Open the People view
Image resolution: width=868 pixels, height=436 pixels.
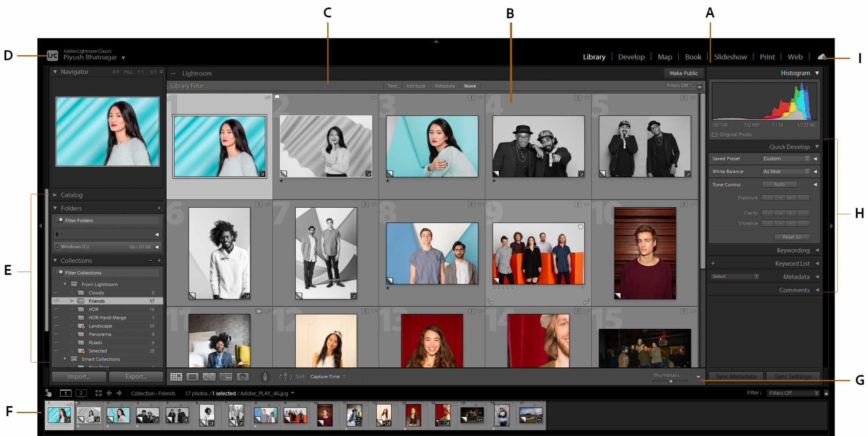click(242, 377)
